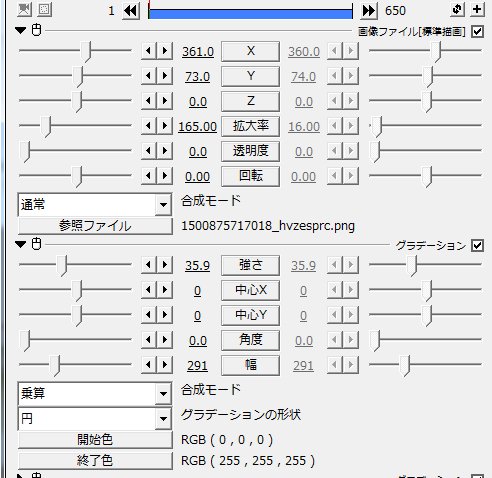Click the left 幅 slider handle
Image resolution: width=492 pixels, height=478 pixels.
[x=55, y=365]
